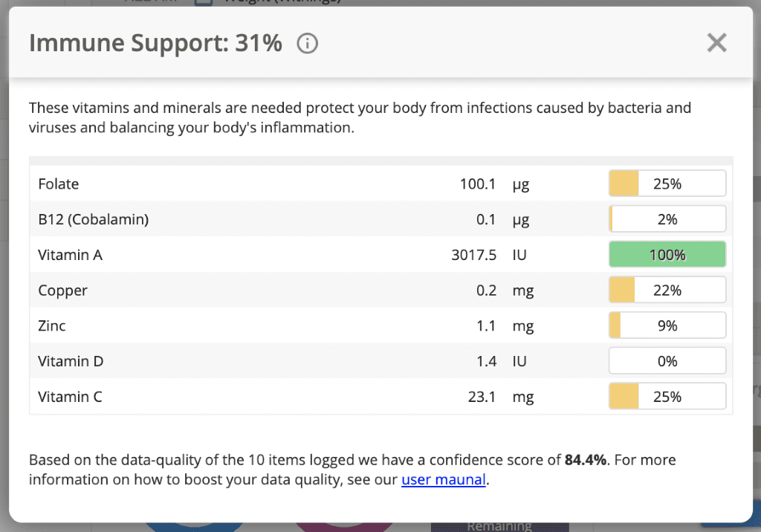Click the green Vitamin A 100% bar
Image resolution: width=761 pixels, height=532 pixels.
pos(667,254)
